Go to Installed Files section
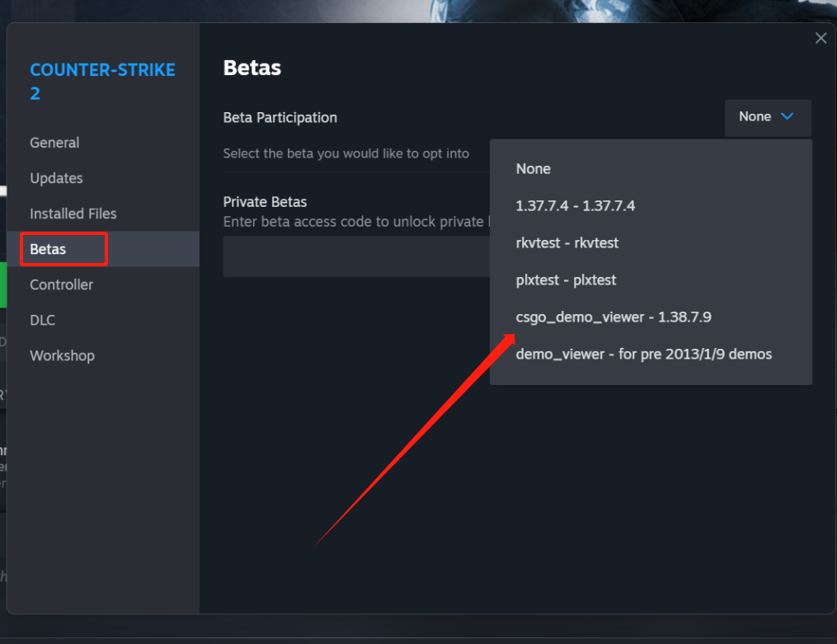 pyautogui.click(x=73, y=214)
